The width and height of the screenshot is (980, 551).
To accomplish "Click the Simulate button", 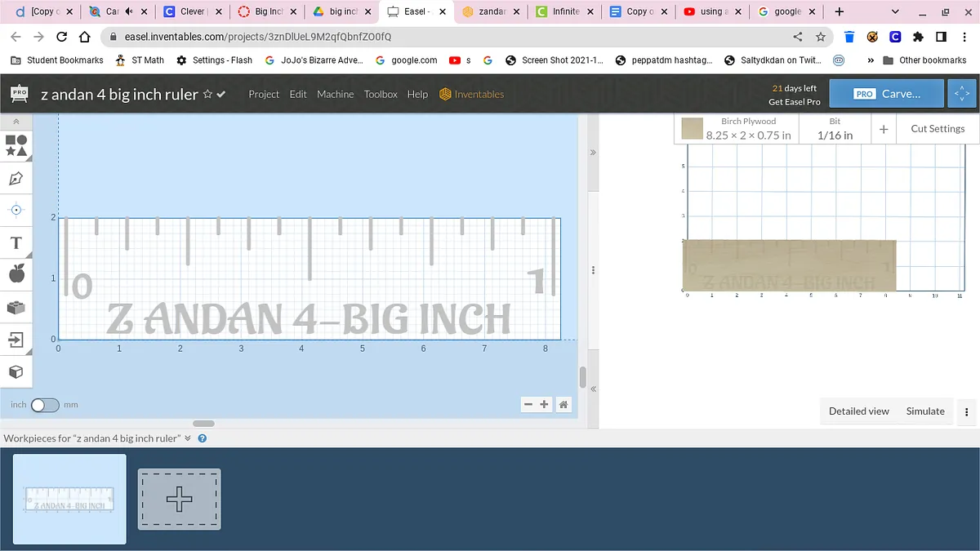I will click(925, 411).
